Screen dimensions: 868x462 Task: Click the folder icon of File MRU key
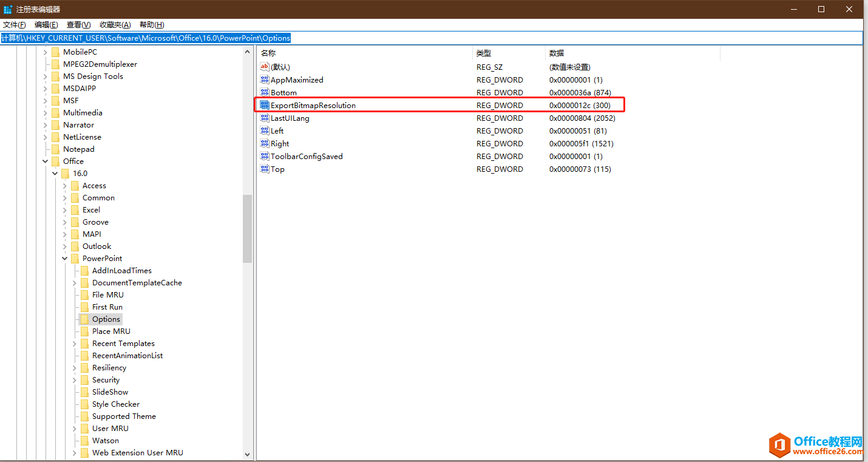pos(84,294)
